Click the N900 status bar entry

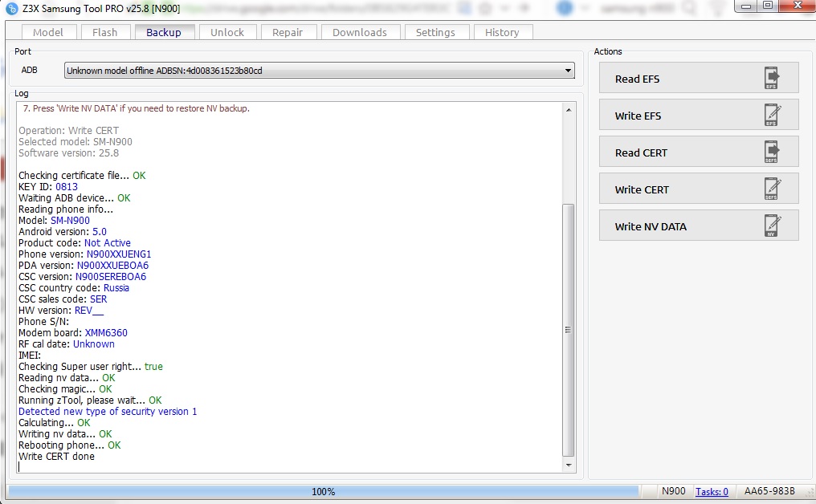[x=673, y=491]
